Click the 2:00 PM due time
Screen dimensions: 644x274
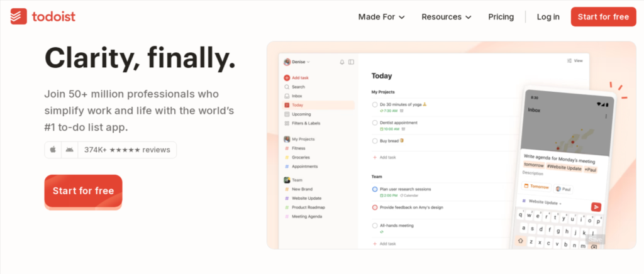coord(388,195)
